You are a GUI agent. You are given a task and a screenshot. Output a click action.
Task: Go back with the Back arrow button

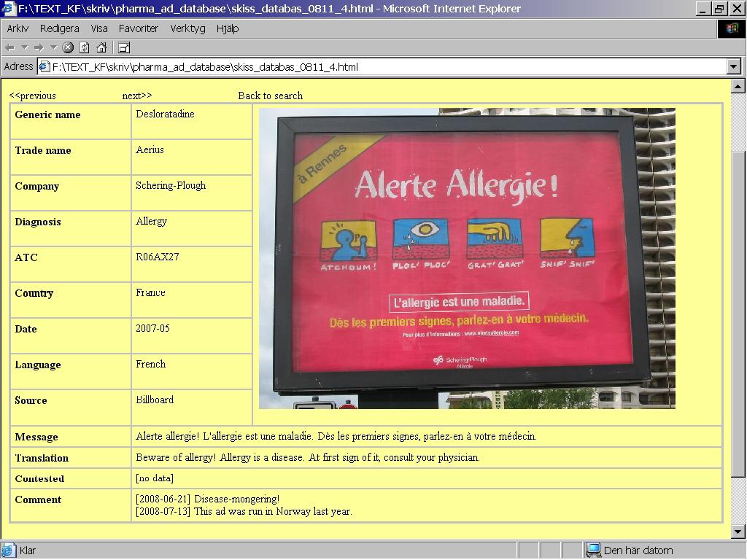click(x=10, y=47)
